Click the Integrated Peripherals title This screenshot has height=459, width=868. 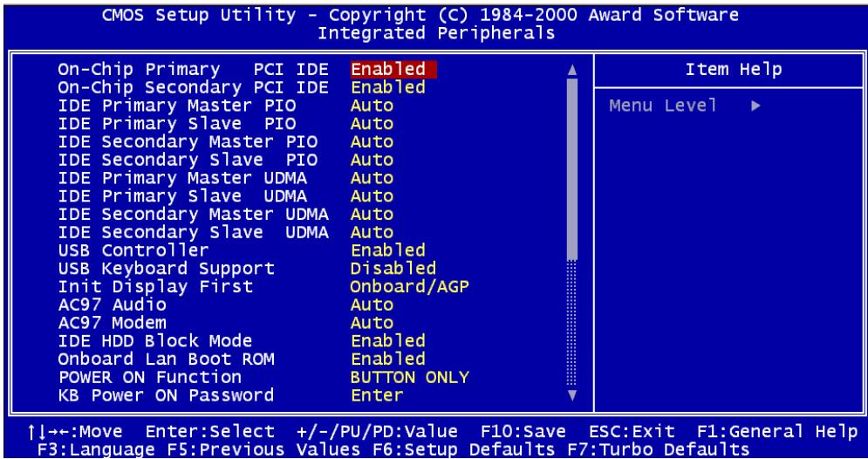(x=436, y=32)
